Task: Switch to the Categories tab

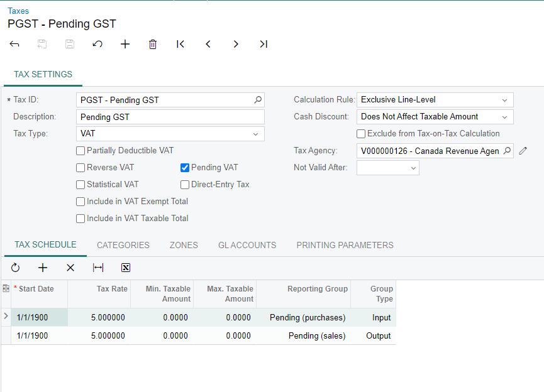Action: point(123,245)
